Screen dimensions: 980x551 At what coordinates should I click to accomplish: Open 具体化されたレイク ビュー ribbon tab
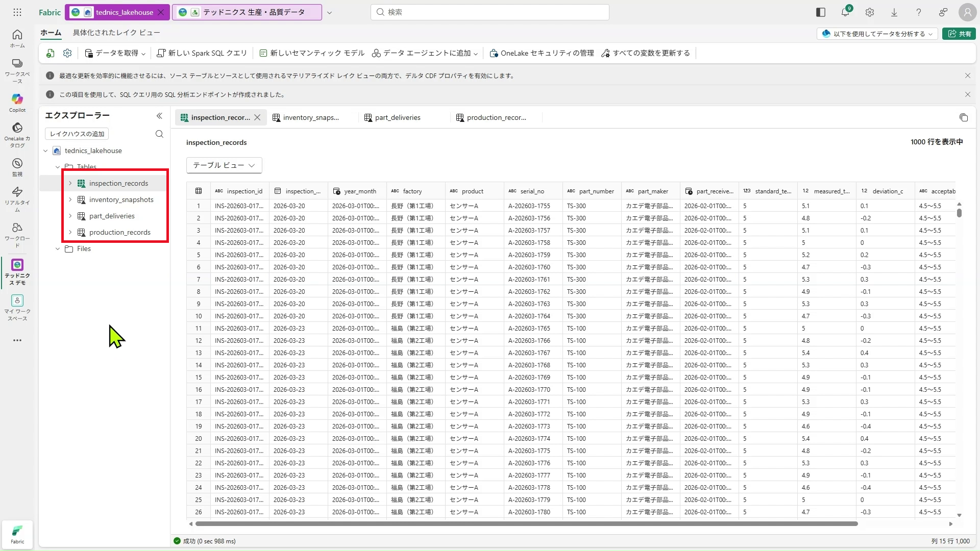click(116, 33)
